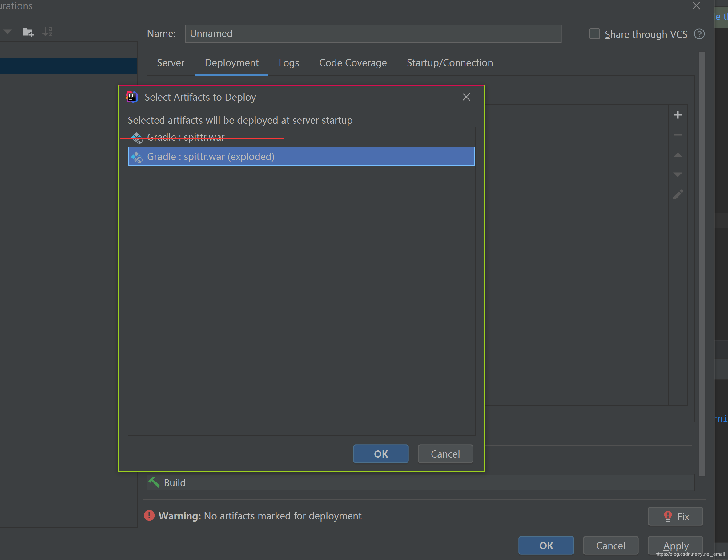Click the Build hammer icon
728x560 pixels.
pos(154,482)
